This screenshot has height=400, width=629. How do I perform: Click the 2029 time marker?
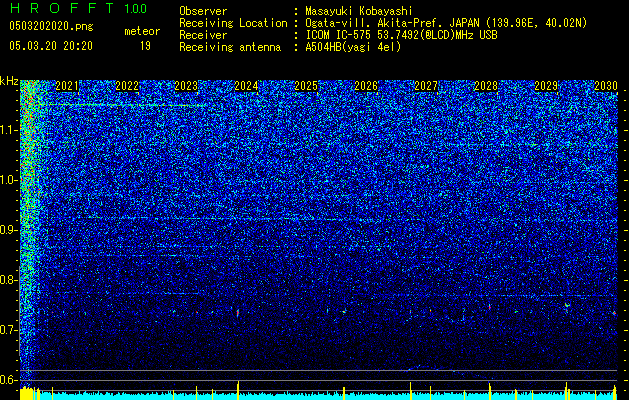click(546, 86)
